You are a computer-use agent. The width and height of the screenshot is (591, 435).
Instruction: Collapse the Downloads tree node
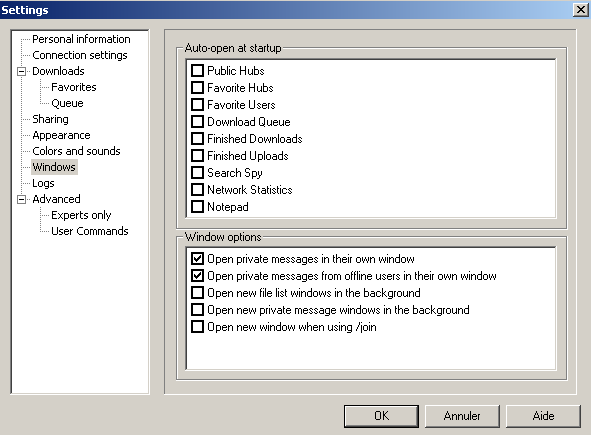click(22, 71)
